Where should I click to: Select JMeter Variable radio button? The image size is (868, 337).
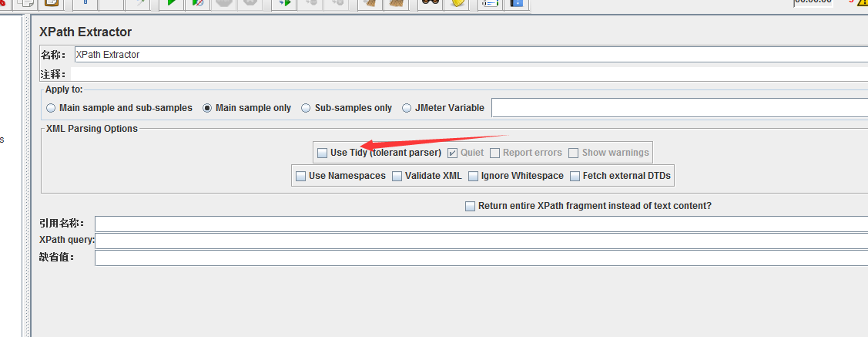tap(407, 108)
